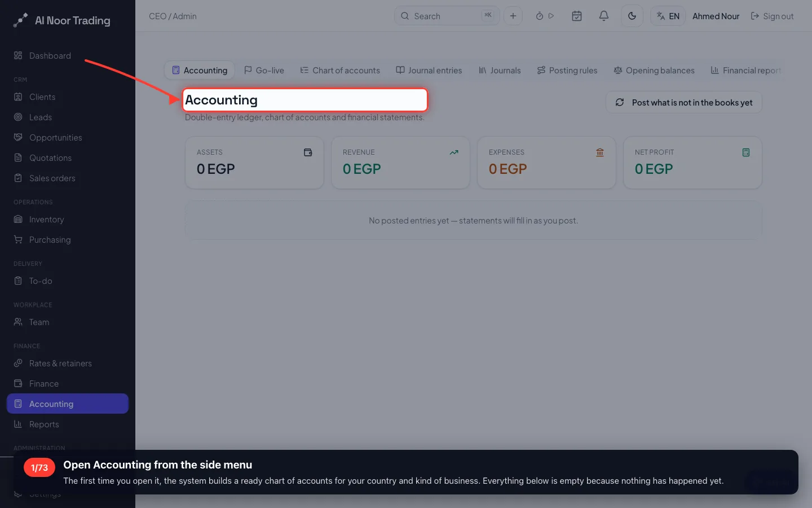Open the Journals tab
The width and height of the screenshot is (812, 508).
500,70
